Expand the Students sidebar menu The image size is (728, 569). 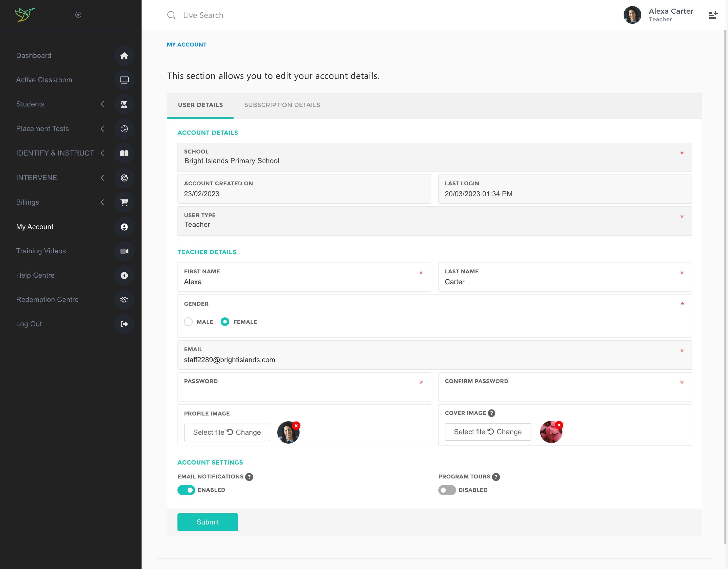pos(102,104)
